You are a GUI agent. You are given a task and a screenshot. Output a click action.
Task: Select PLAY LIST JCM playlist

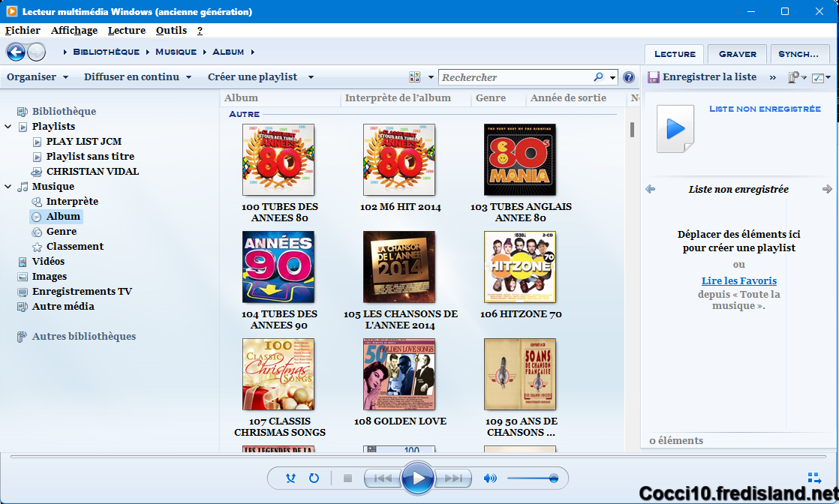point(83,141)
